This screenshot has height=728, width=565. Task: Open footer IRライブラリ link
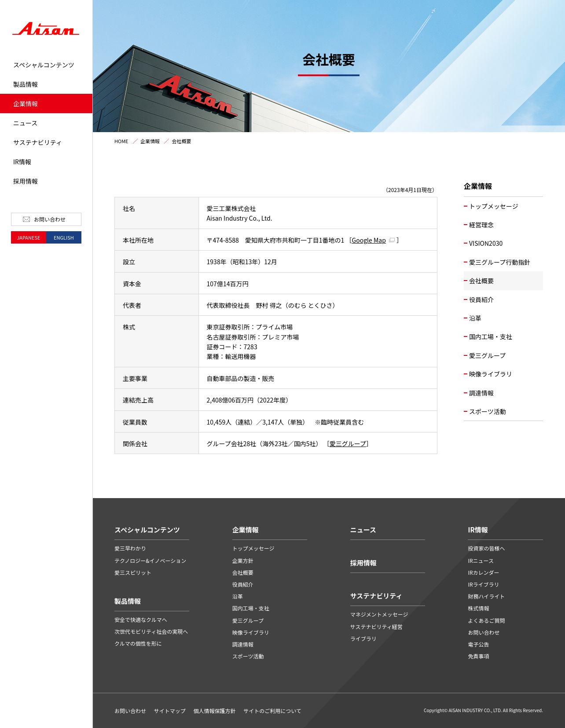pyautogui.click(x=484, y=585)
